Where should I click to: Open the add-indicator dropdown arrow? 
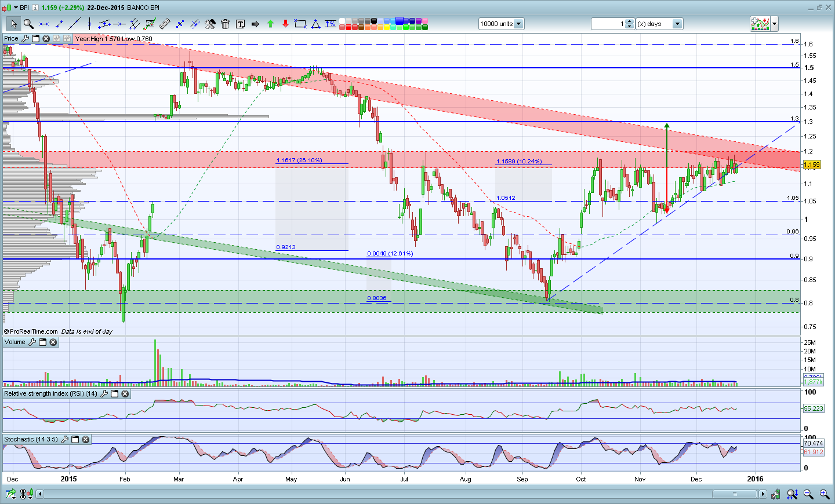tap(774, 24)
